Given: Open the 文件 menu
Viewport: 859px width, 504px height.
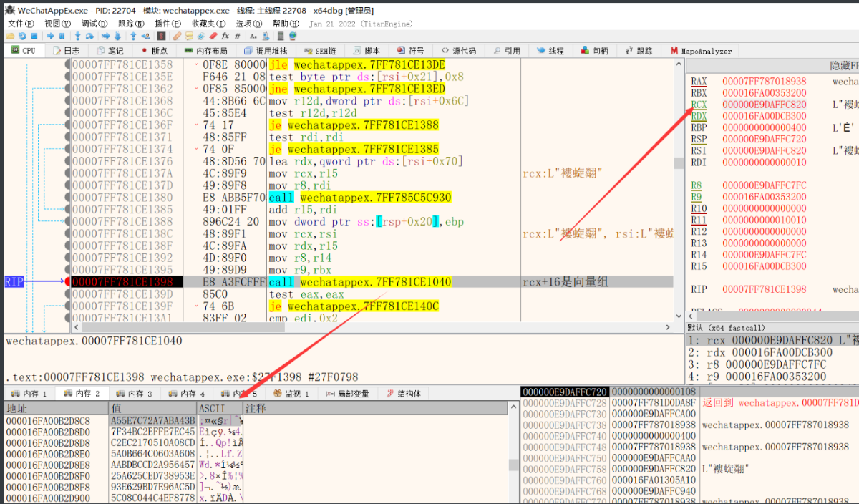Looking at the screenshot, I should pyautogui.click(x=20, y=24).
